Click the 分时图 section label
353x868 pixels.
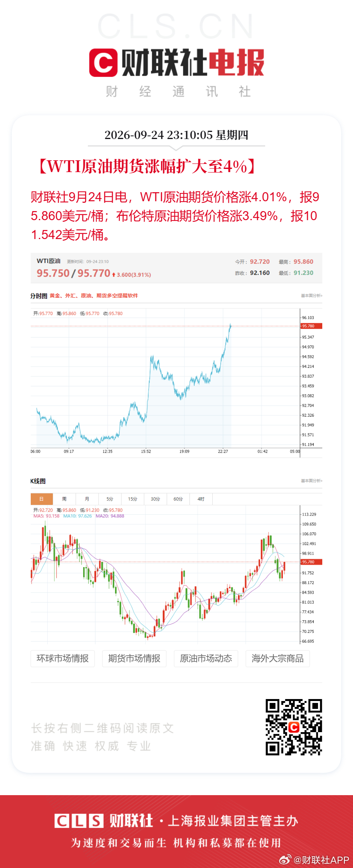39,296
